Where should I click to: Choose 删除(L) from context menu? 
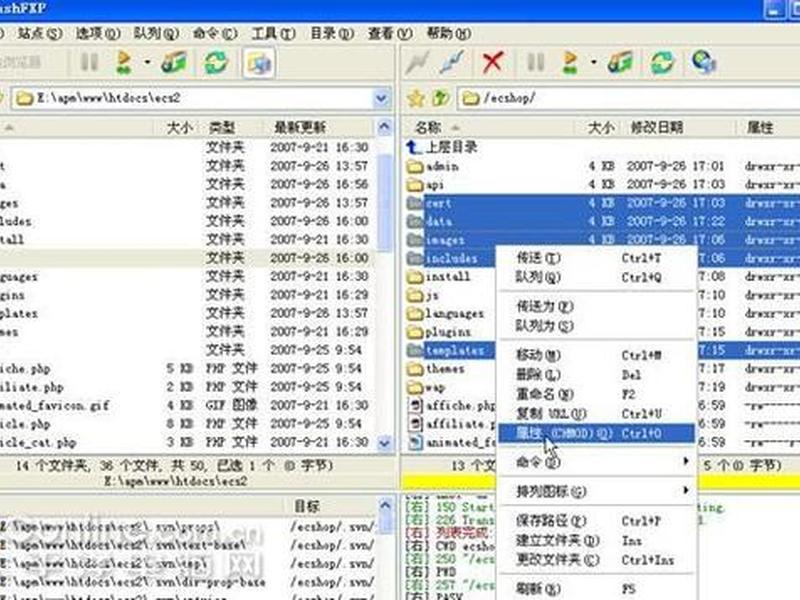(x=596, y=375)
